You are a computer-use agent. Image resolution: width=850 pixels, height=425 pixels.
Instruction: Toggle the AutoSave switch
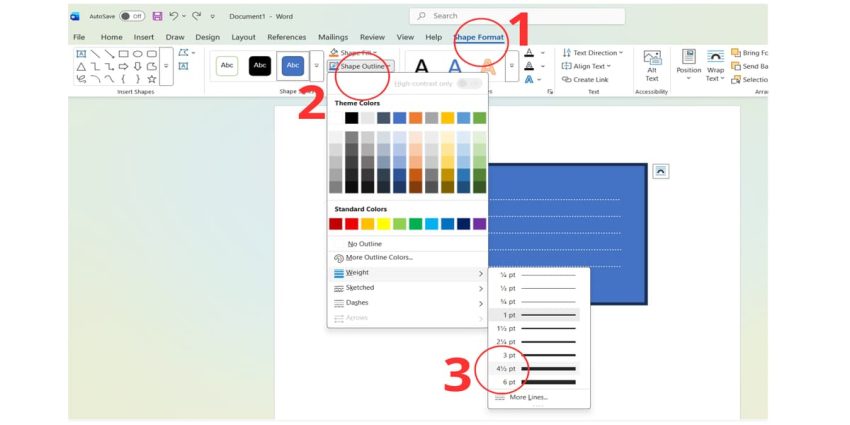pyautogui.click(x=130, y=16)
